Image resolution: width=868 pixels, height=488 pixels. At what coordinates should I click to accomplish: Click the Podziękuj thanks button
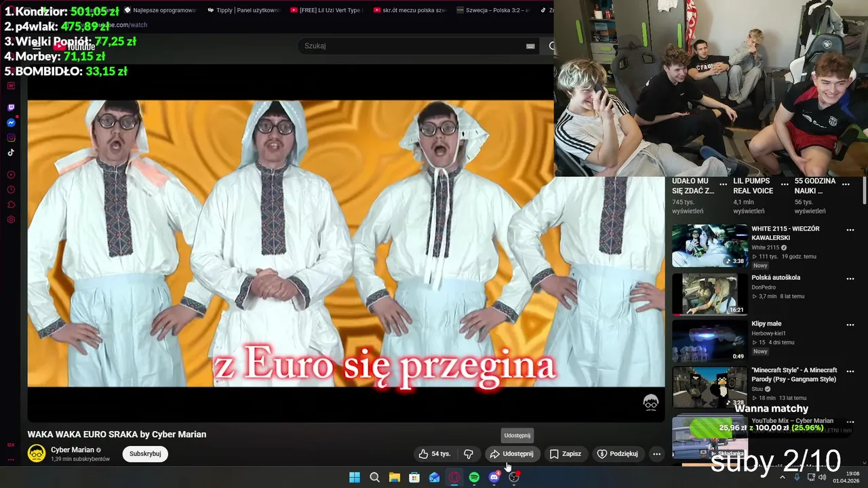(617, 454)
